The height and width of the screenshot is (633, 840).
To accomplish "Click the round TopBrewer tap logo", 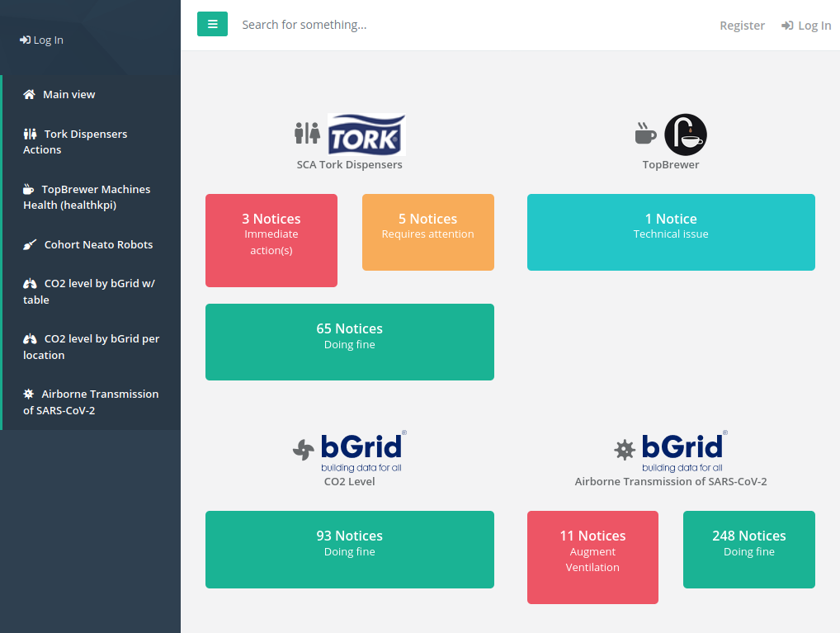I will 686,135.
